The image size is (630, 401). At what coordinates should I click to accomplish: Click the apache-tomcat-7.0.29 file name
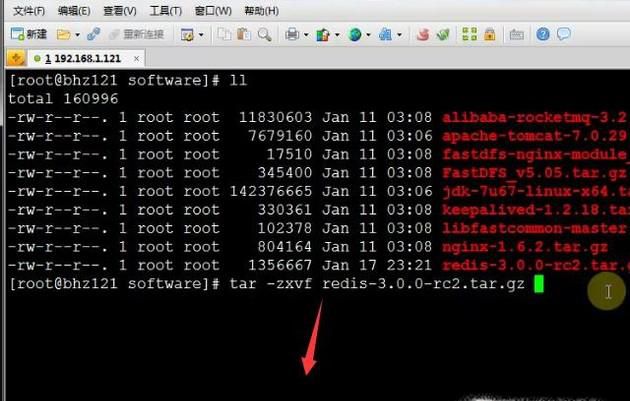click(534, 136)
